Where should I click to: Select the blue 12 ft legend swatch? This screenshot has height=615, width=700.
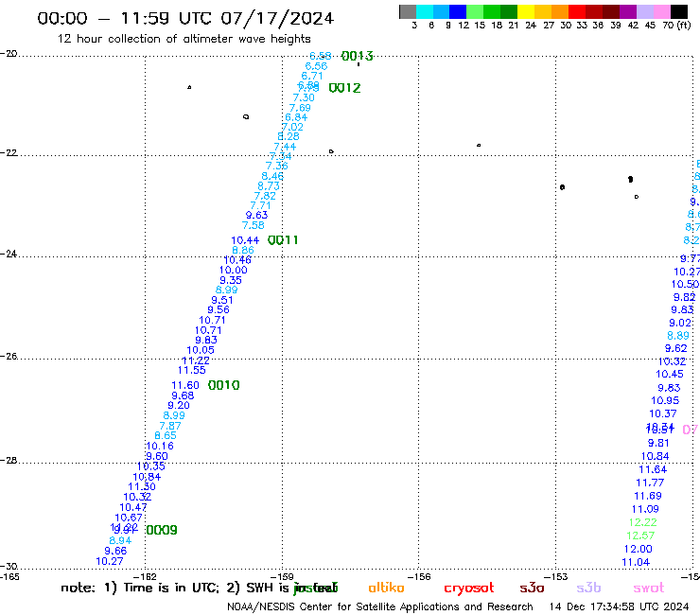(458, 11)
